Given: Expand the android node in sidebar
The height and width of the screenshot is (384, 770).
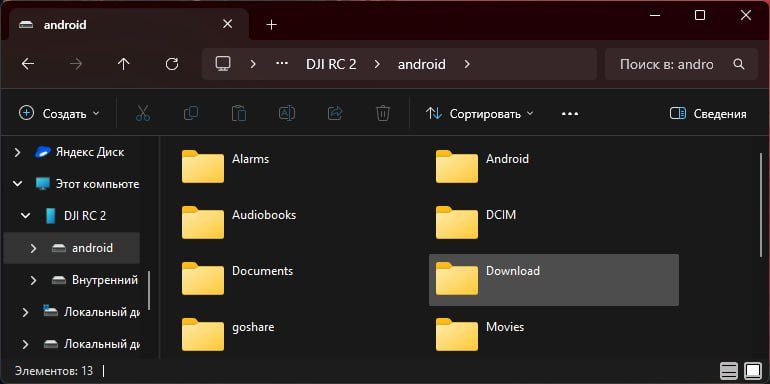Looking at the screenshot, I should coord(33,248).
